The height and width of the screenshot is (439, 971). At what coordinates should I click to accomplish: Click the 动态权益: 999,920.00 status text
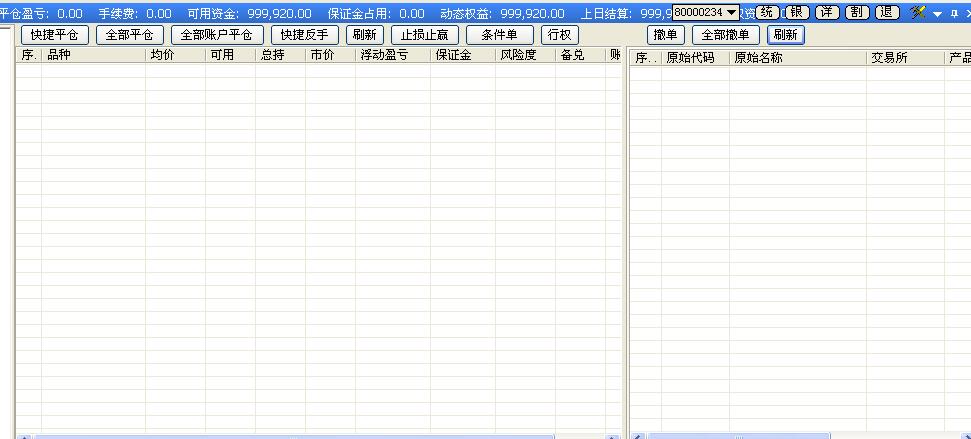(503, 14)
